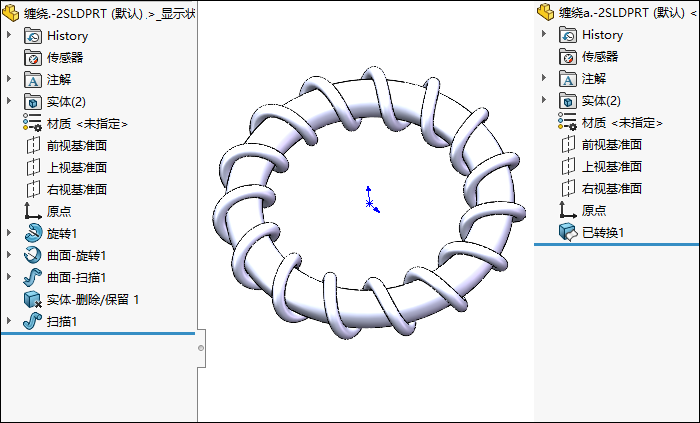
Task: Select '材质 <未指定>' text in left tree
Action: pyautogui.click(x=88, y=124)
